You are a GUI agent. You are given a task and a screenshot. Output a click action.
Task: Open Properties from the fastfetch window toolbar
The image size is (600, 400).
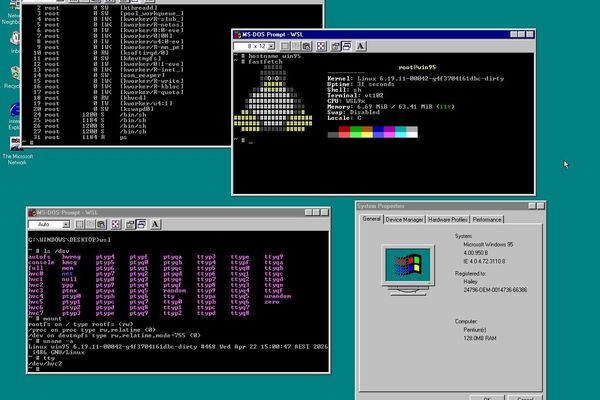coord(336,47)
